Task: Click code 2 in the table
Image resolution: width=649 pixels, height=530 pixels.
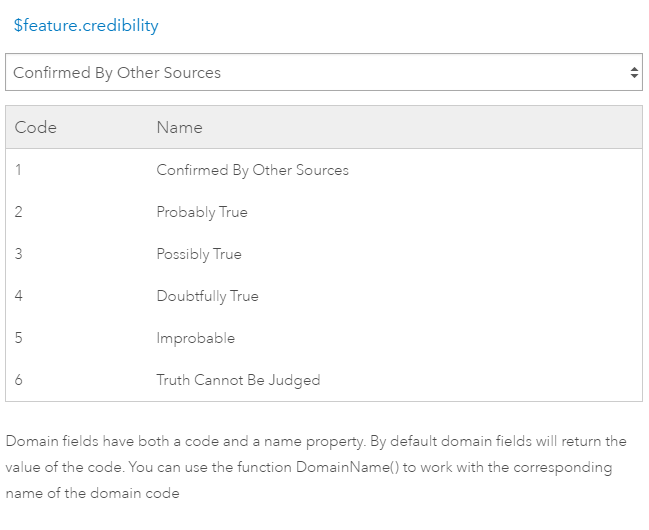Action: [x=19, y=212]
